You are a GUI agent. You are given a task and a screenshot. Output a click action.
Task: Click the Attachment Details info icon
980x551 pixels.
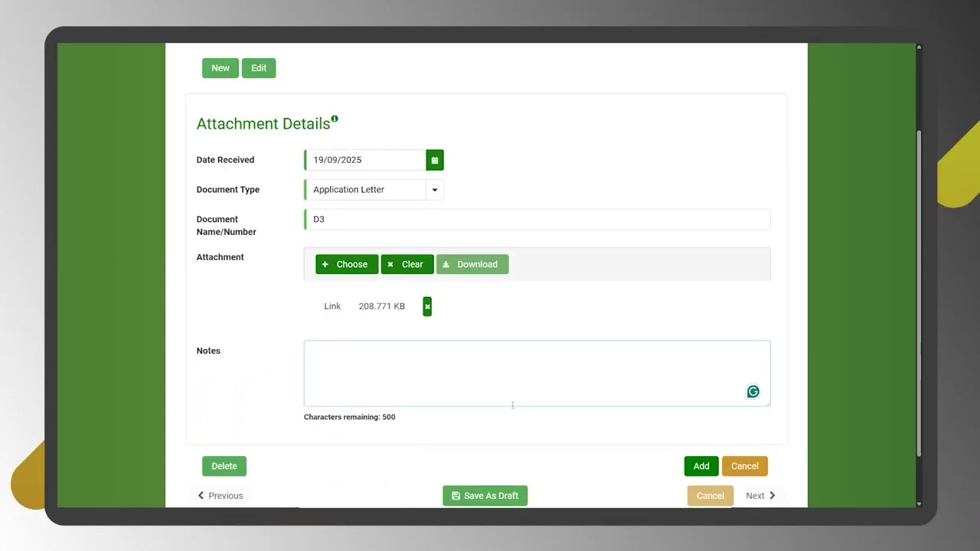[x=335, y=119]
